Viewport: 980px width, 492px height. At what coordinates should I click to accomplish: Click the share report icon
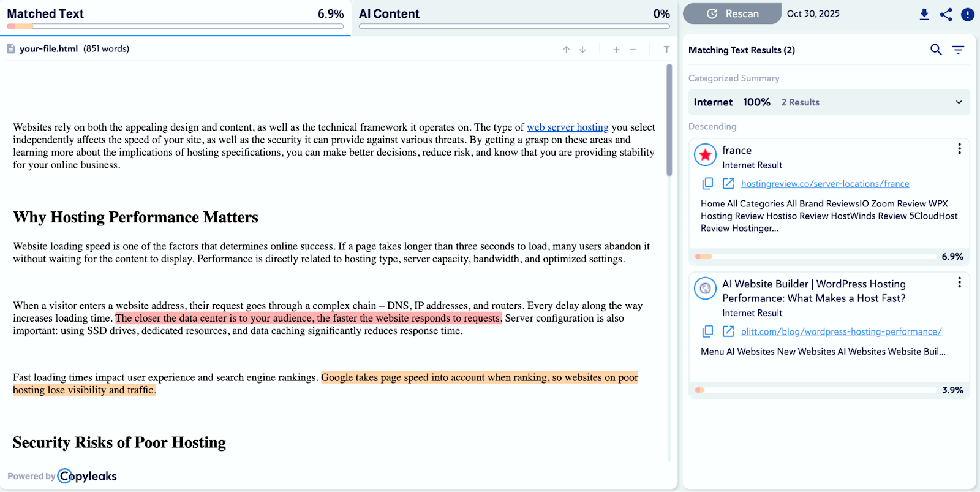946,14
